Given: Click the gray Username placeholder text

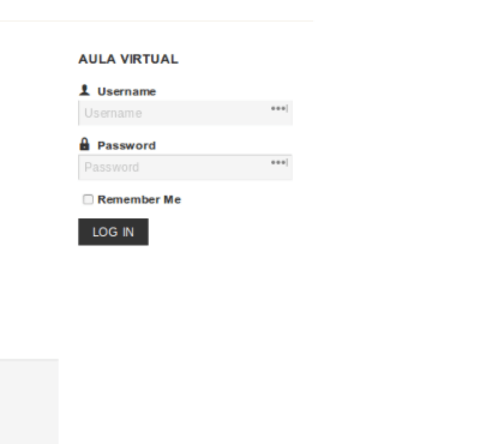Looking at the screenshot, I should click(x=113, y=113).
